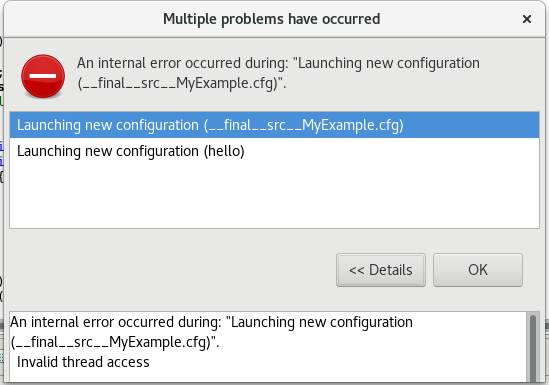549x385 pixels.
Task: Click the Multiple problems have occurred title
Action: 271,19
